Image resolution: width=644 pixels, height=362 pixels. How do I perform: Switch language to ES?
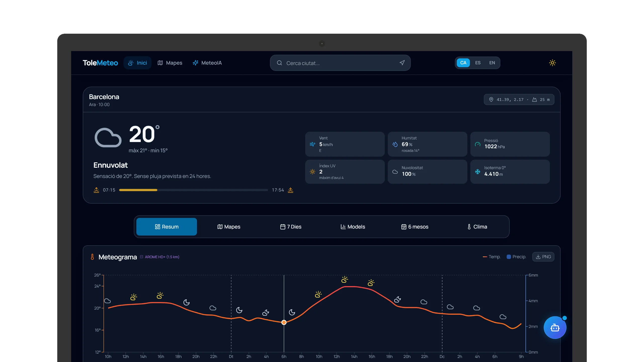click(x=478, y=63)
